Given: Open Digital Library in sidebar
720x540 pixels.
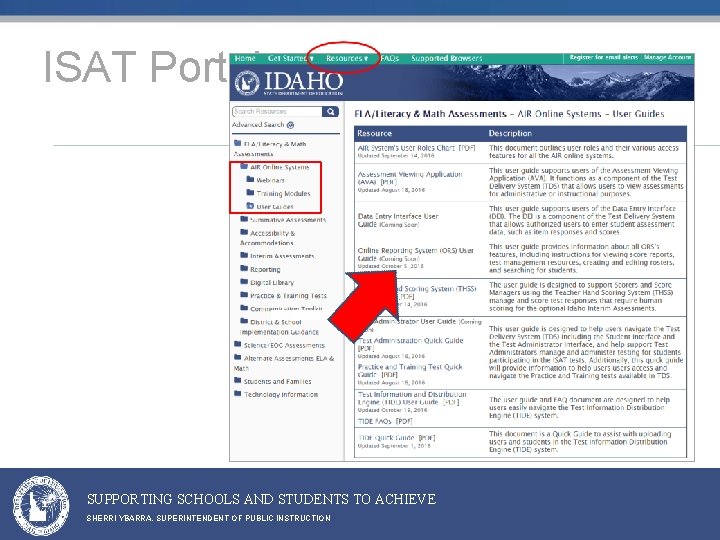Looking at the screenshot, I should [272, 283].
